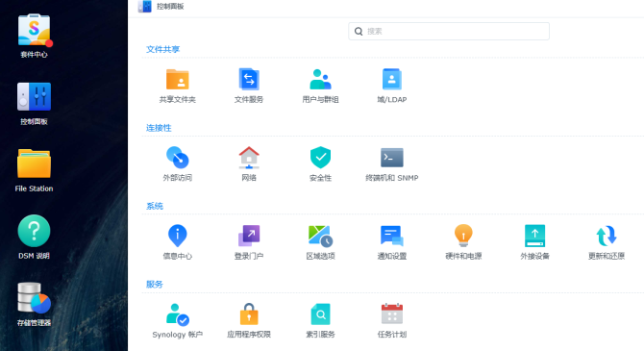This screenshot has height=351, width=644.
Task: Open 套件中心 Package Center desktop icon
Action: (x=34, y=30)
